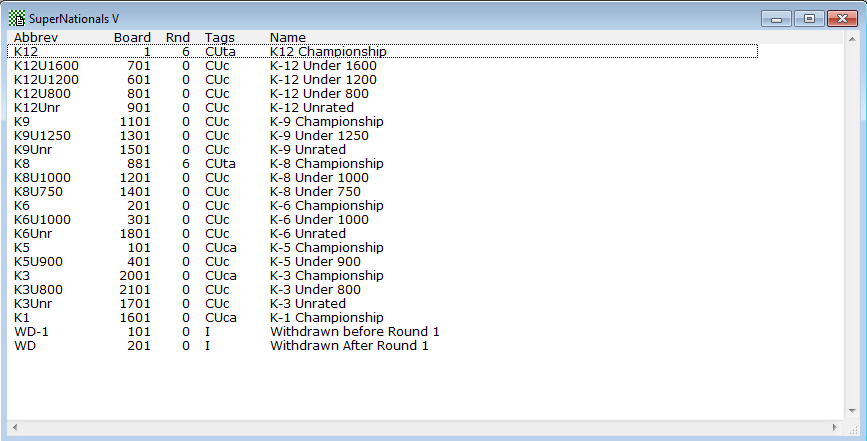Click the chess app icon in title bar
The width and height of the screenshot is (867, 441).
pos(17,19)
